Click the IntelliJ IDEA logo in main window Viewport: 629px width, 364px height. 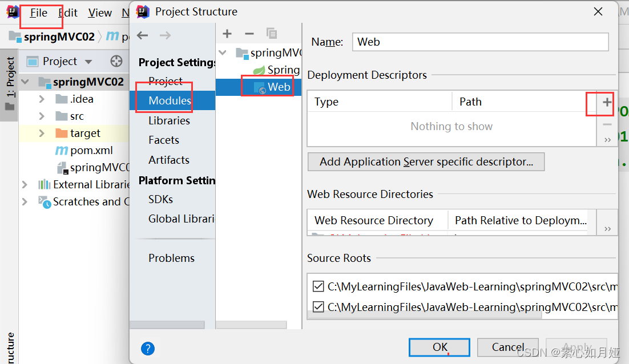click(13, 12)
